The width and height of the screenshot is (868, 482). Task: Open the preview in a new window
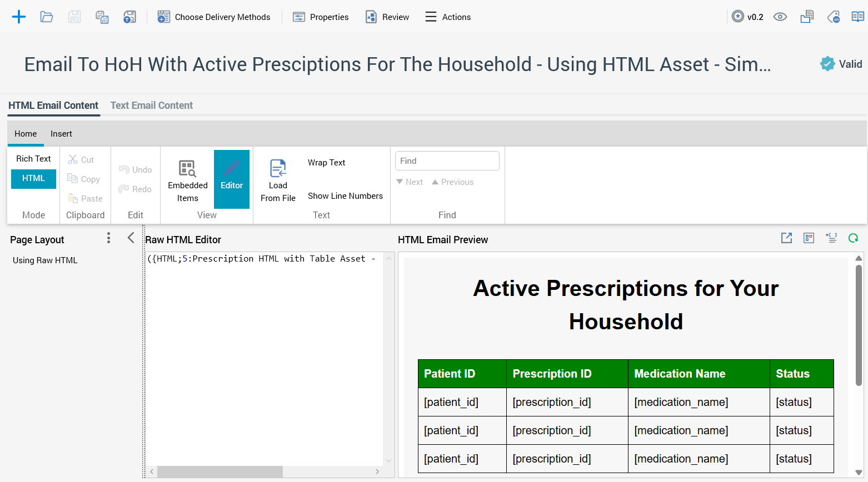786,238
